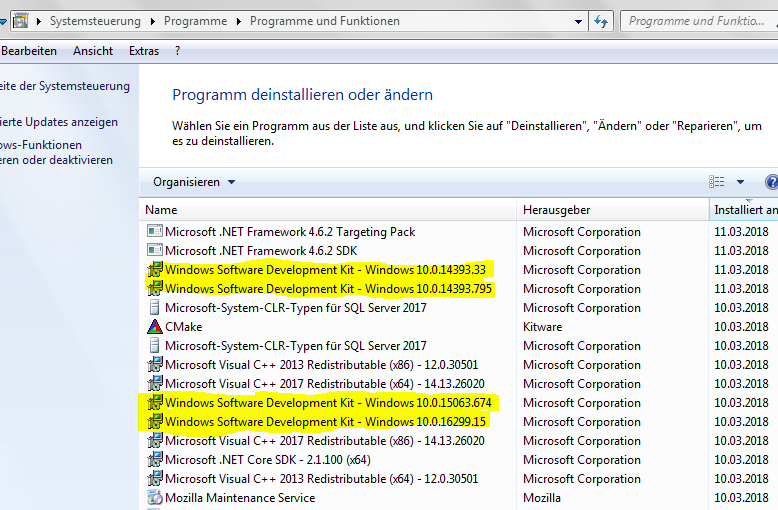Open the ? help menu
The width and height of the screenshot is (778, 510).
point(178,51)
